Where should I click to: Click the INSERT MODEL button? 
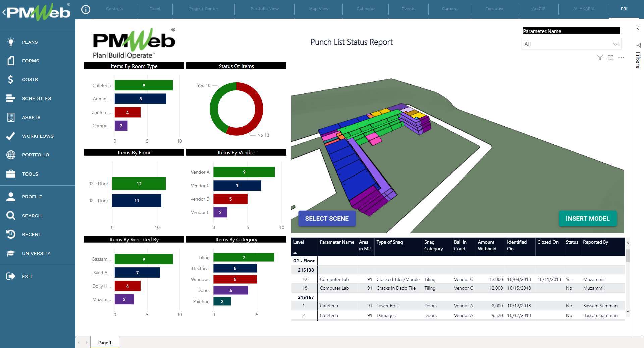[x=588, y=219]
